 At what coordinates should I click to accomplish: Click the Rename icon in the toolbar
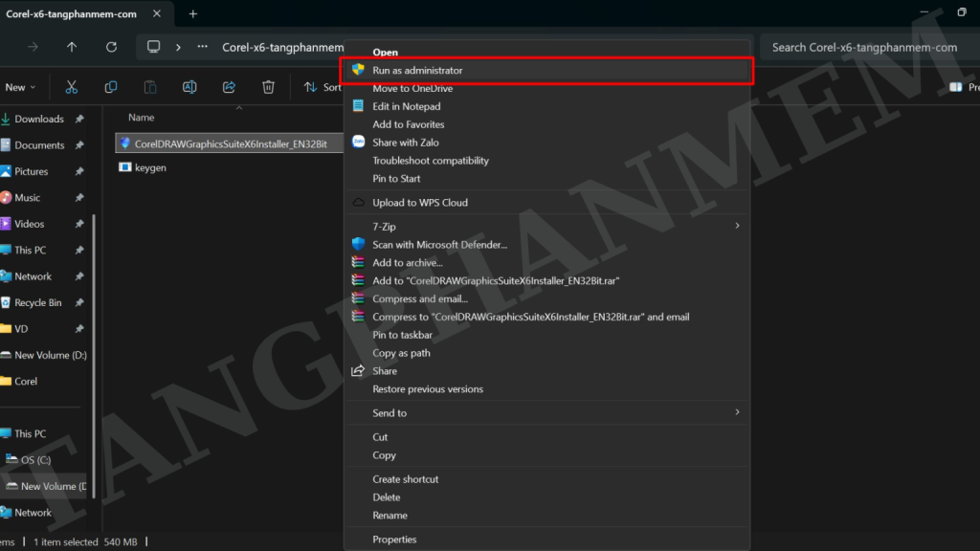(189, 87)
